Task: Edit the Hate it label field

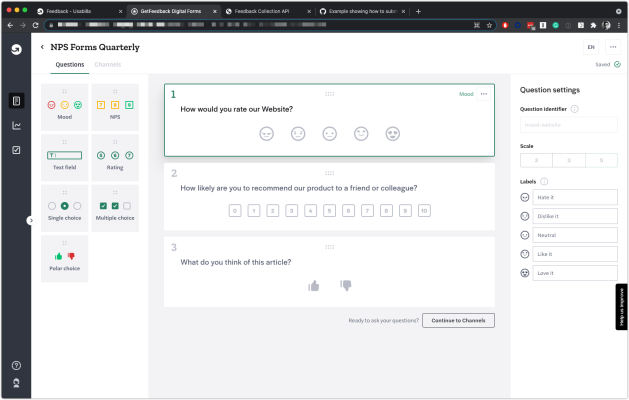Action: pos(575,197)
